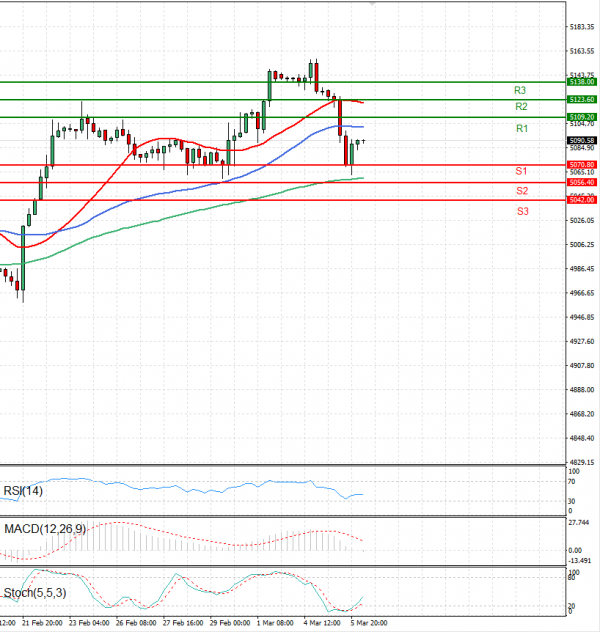The height and width of the screenshot is (632, 600).
Task: Click the 27 Feb 16:00 time label
Action: coord(183,623)
